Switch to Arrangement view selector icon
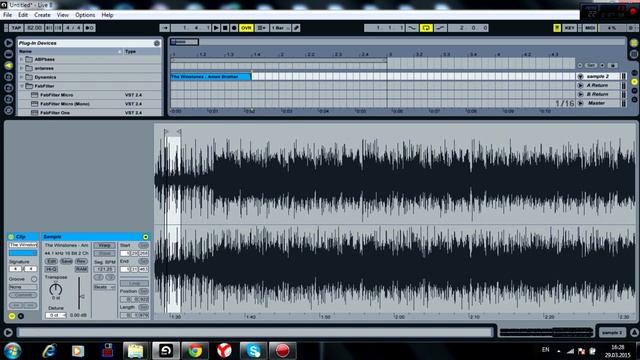This screenshot has width=640, height=360. coord(634,43)
